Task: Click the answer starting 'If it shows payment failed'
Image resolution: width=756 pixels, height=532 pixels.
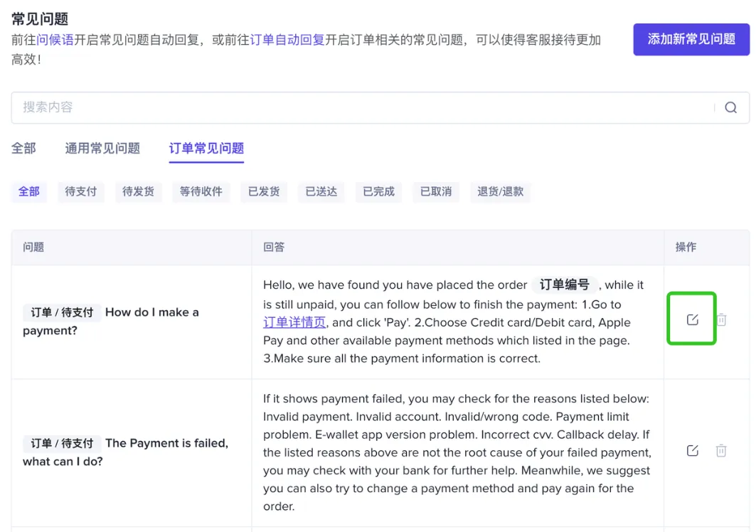Action: [457, 452]
